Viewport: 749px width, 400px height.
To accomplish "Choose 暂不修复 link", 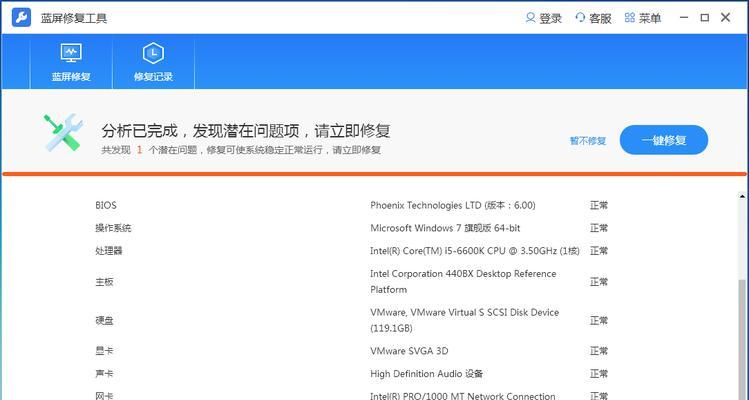I will click(588, 141).
